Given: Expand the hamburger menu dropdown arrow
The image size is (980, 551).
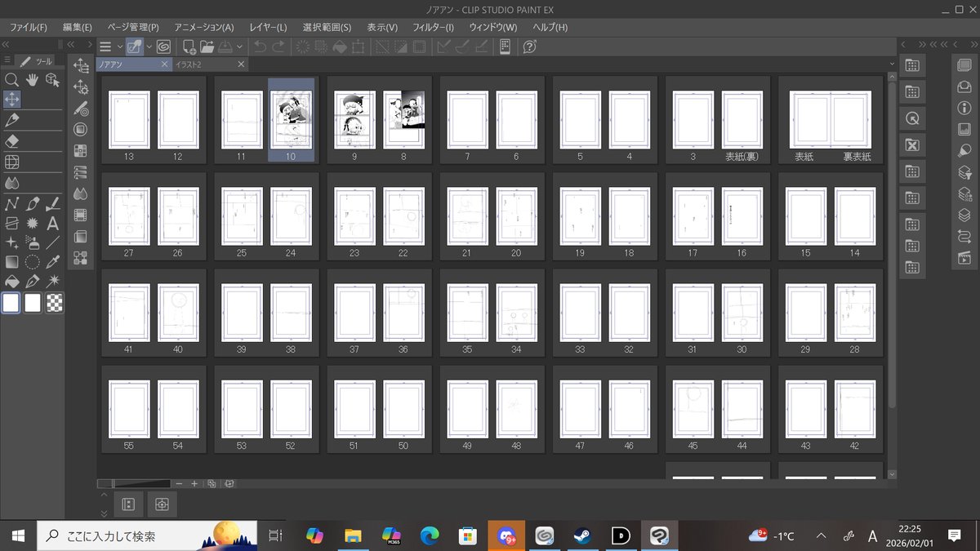Looking at the screenshot, I should (120, 47).
